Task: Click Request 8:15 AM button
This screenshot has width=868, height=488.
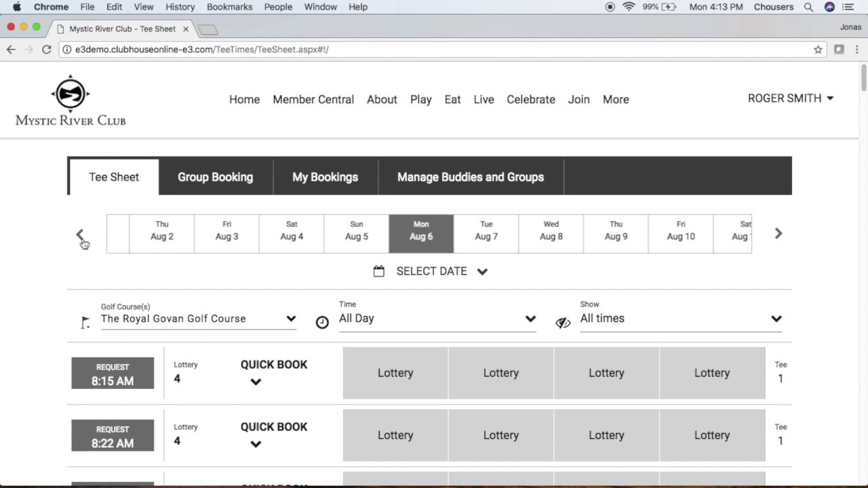Action: (x=113, y=373)
